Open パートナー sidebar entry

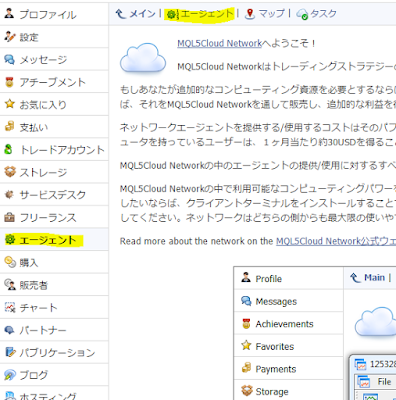[x=54, y=330]
